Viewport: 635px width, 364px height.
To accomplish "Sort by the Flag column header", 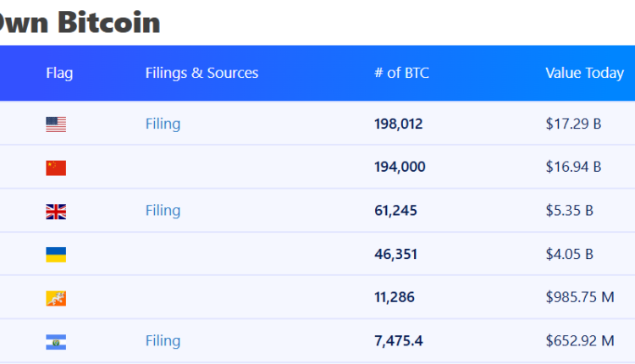I will [59, 73].
